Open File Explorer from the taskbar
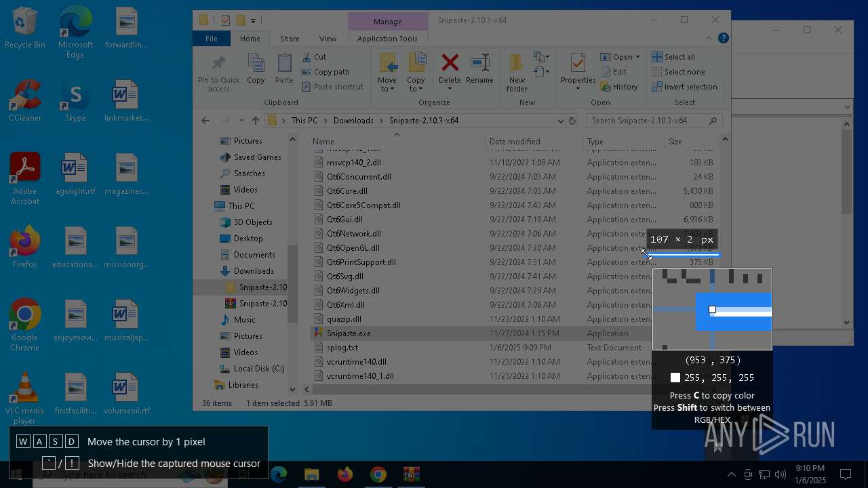Screen dimensions: 868x488 [311, 474]
